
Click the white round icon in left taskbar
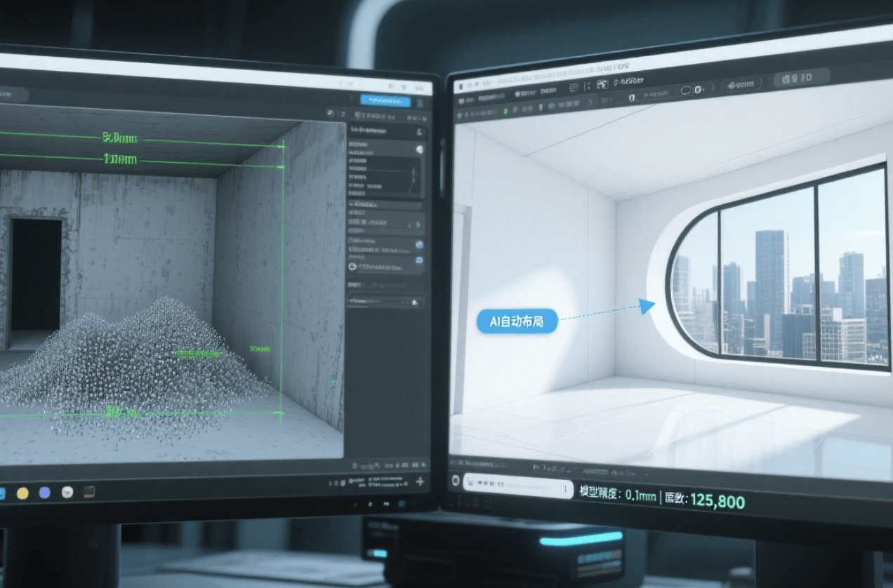click(x=67, y=493)
